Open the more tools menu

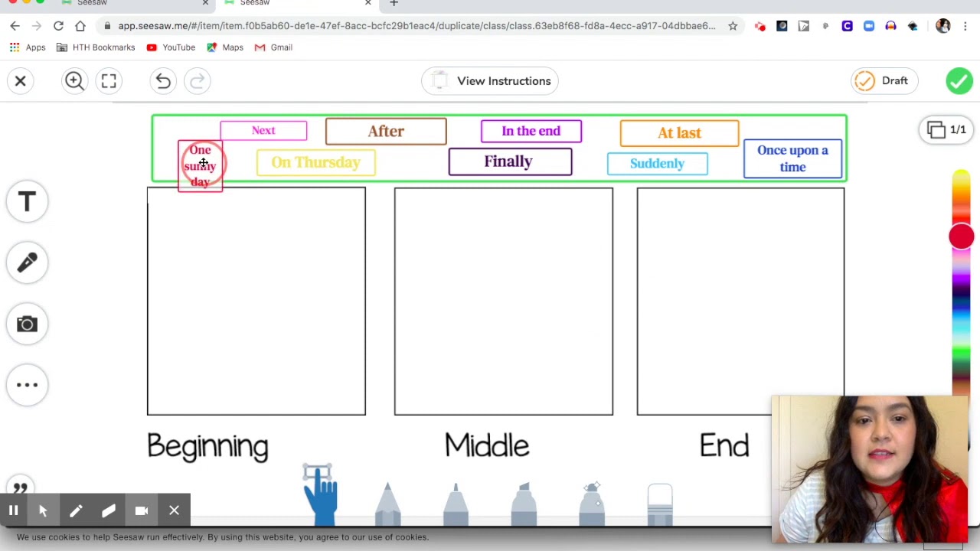click(x=27, y=385)
